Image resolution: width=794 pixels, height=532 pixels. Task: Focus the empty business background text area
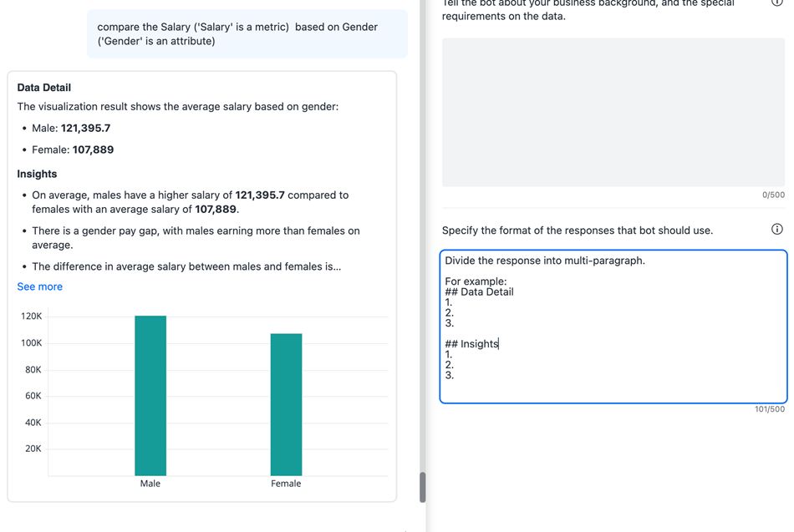pos(613,112)
